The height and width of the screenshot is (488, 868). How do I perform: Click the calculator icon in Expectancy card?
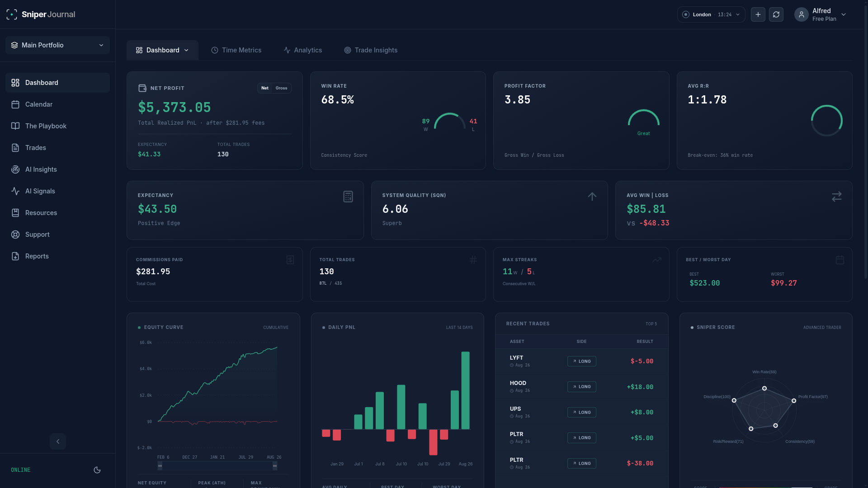point(348,197)
